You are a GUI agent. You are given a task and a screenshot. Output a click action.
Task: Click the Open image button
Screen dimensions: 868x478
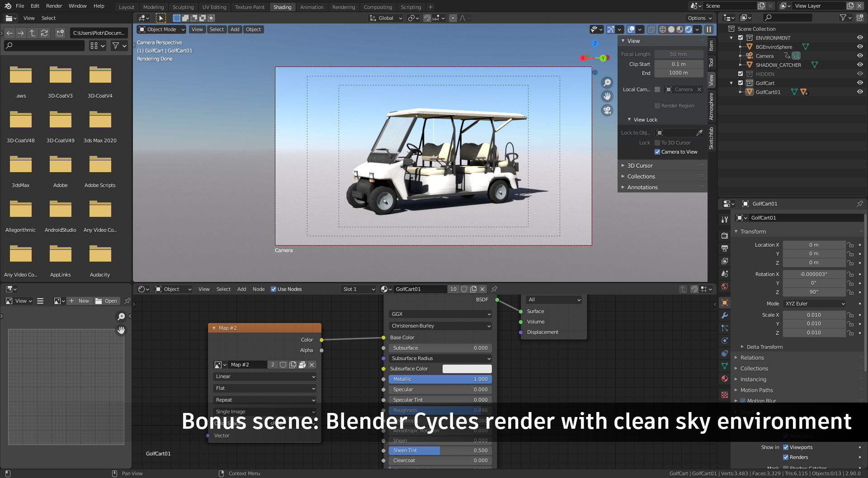click(x=106, y=301)
